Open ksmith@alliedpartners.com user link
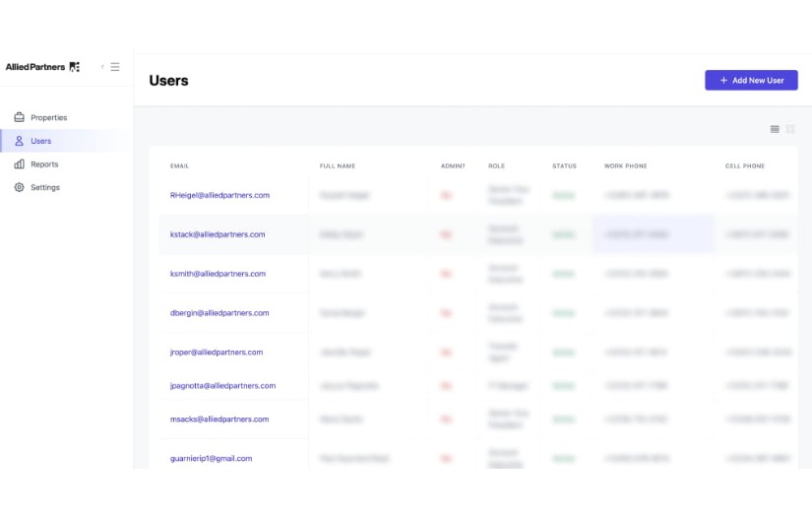 [218, 274]
